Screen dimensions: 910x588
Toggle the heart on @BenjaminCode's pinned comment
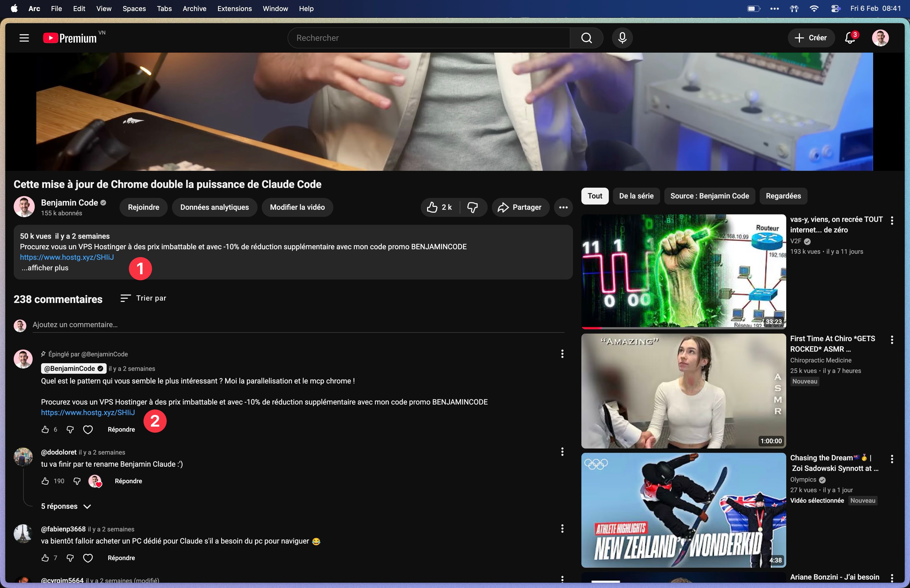click(x=88, y=430)
